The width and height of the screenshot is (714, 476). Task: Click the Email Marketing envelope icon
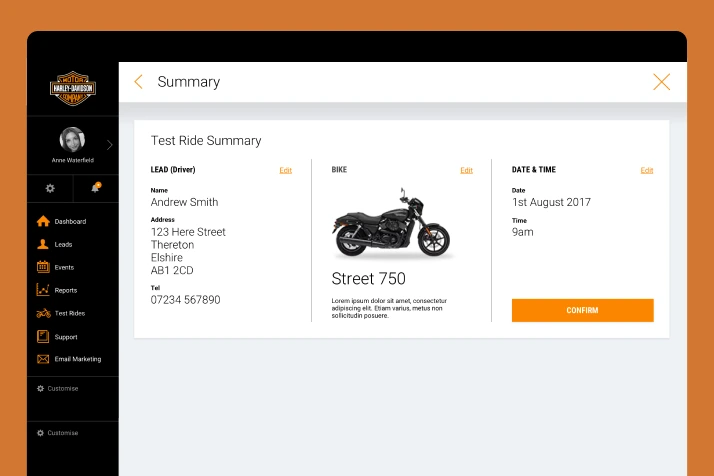click(43, 359)
